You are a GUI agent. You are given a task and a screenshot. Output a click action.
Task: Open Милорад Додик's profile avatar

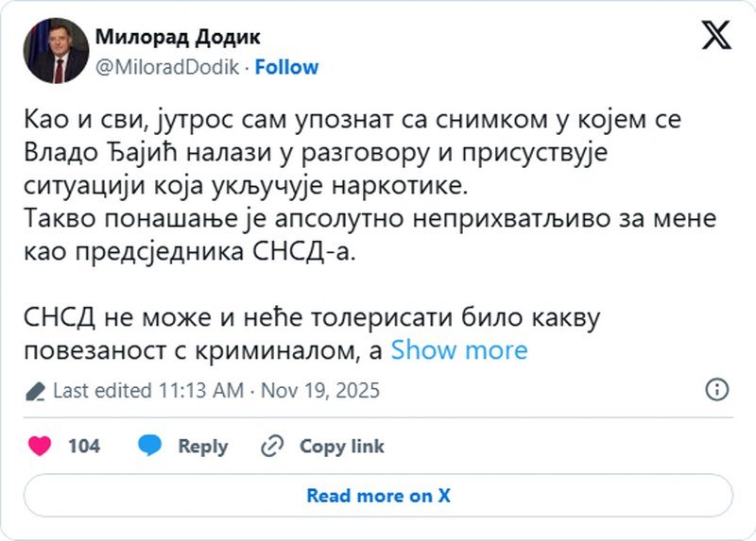pos(56,51)
